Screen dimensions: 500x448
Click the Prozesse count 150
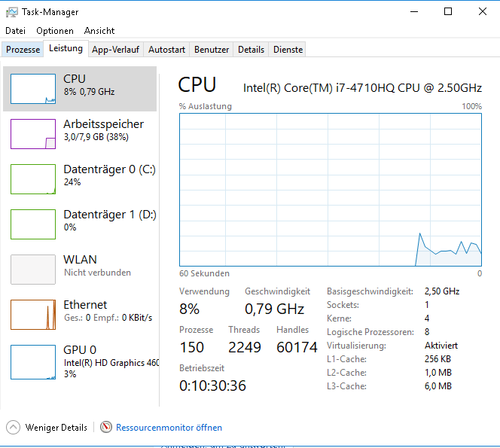click(x=192, y=348)
